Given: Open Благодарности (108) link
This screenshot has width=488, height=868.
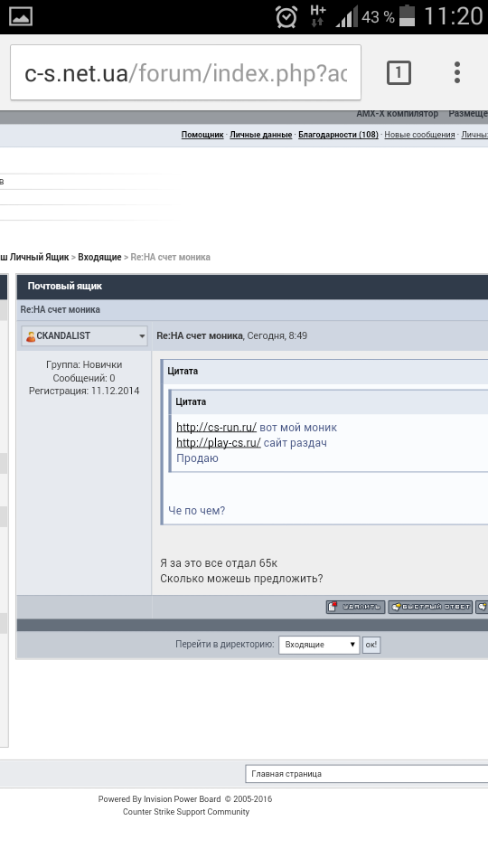Looking at the screenshot, I should pos(338,135).
